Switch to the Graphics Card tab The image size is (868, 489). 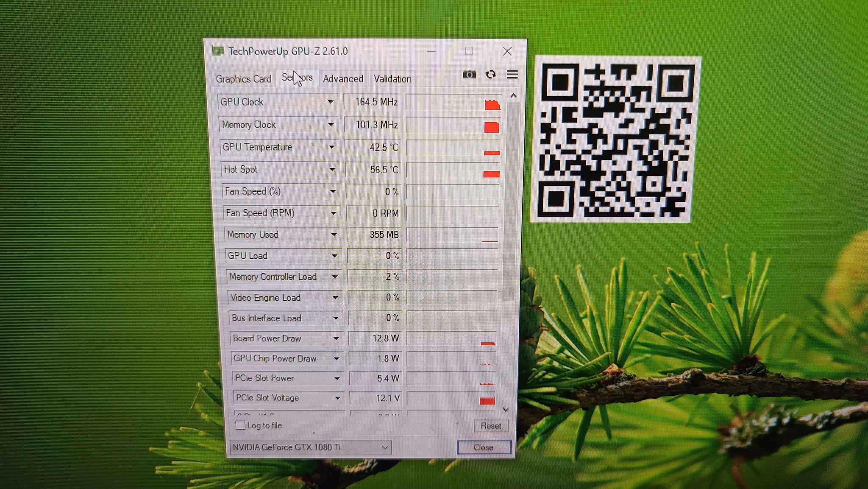[243, 79]
